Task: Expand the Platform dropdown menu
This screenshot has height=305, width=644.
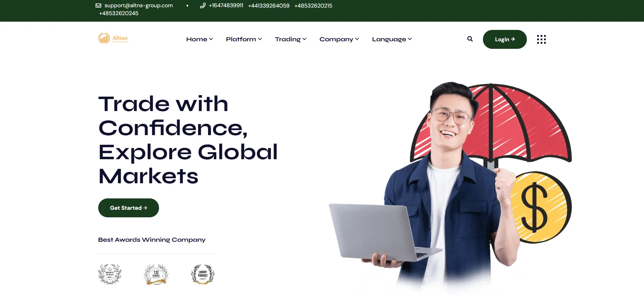Action: pos(244,39)
